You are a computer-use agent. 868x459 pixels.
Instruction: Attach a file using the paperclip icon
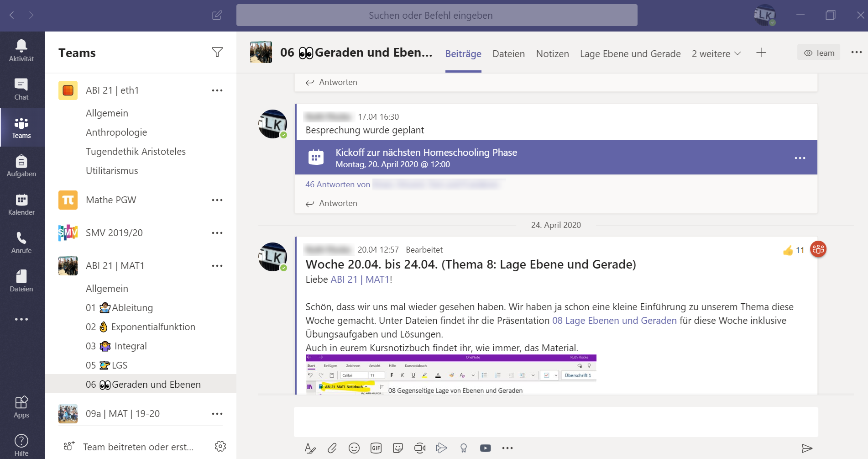coord(332,448)
